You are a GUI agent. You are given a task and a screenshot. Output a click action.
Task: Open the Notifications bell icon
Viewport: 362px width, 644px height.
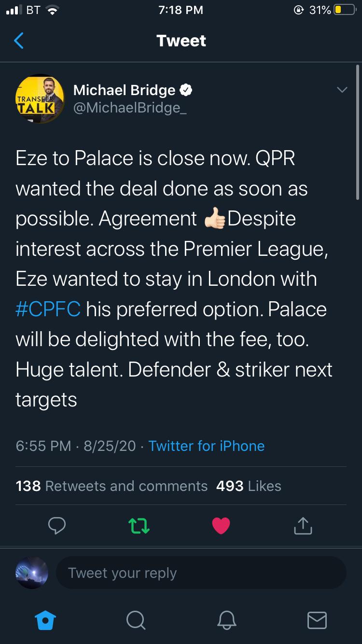(x=227, y=620)
